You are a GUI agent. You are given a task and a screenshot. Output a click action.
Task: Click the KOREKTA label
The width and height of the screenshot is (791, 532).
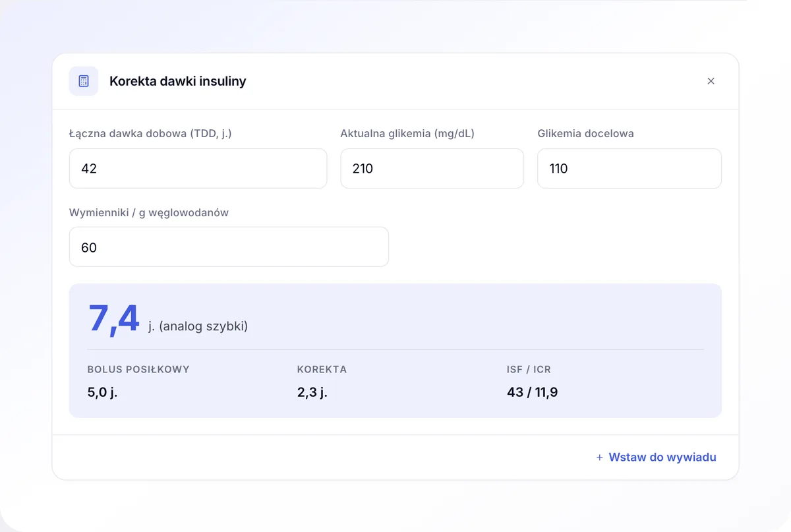click(x=322, y=369)
